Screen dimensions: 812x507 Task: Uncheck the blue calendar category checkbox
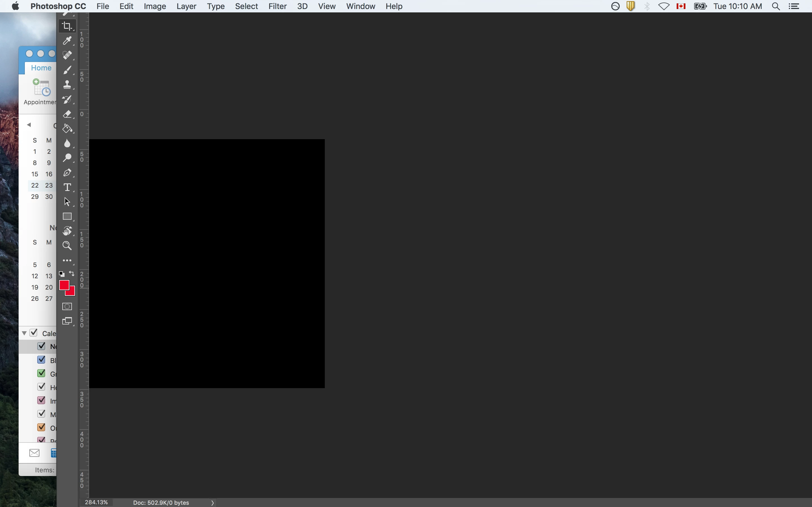click(x=41, y=360)
